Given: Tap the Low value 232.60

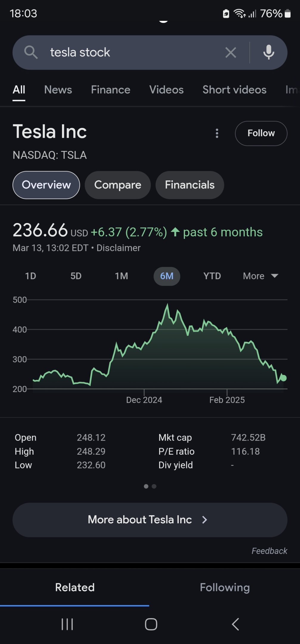Looking at the screenshot, I should point(91,465).
